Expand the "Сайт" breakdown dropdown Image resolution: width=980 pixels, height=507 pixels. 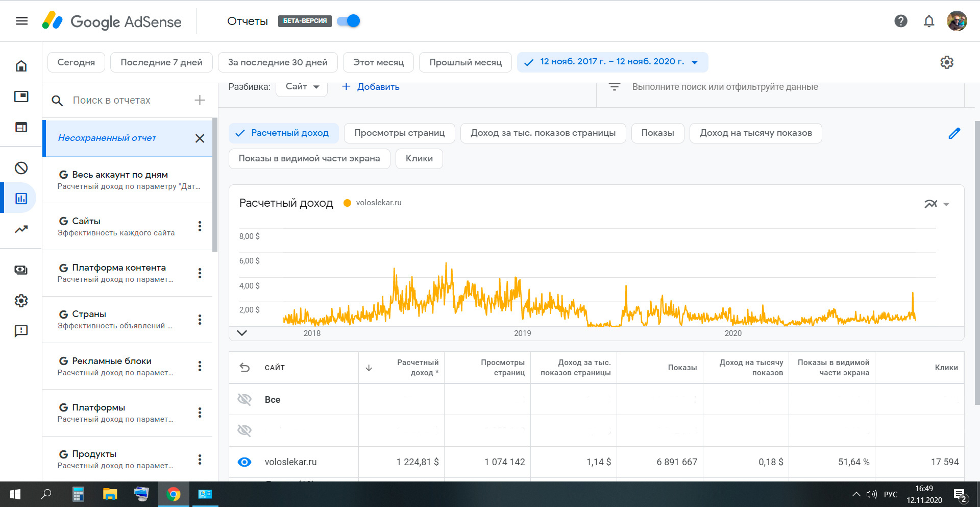(x=302, y=87)
